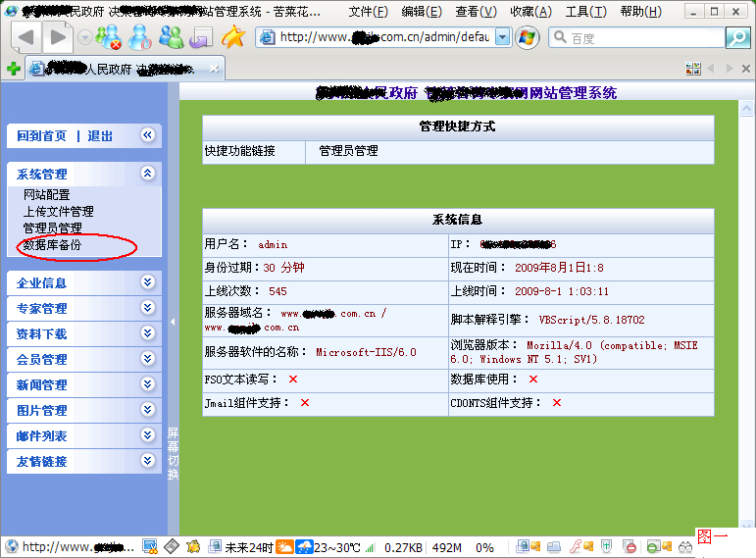Image resolution: width=756 pixels, height=558 pixels.
Task: Click the 管理员管理 shortcut link
Action: 348,151
